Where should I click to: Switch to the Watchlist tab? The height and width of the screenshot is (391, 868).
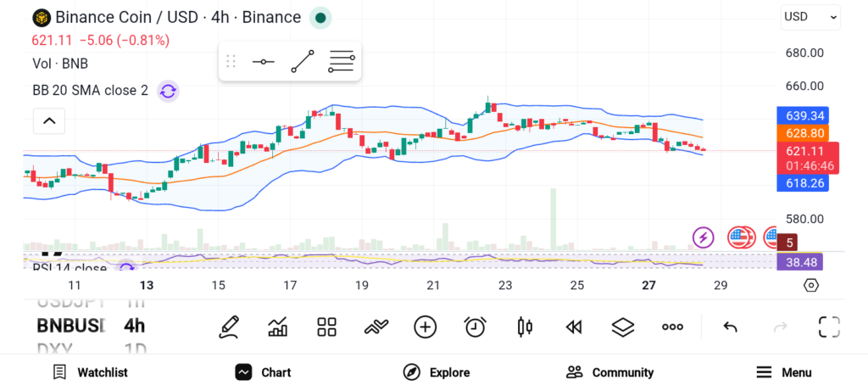90,372
